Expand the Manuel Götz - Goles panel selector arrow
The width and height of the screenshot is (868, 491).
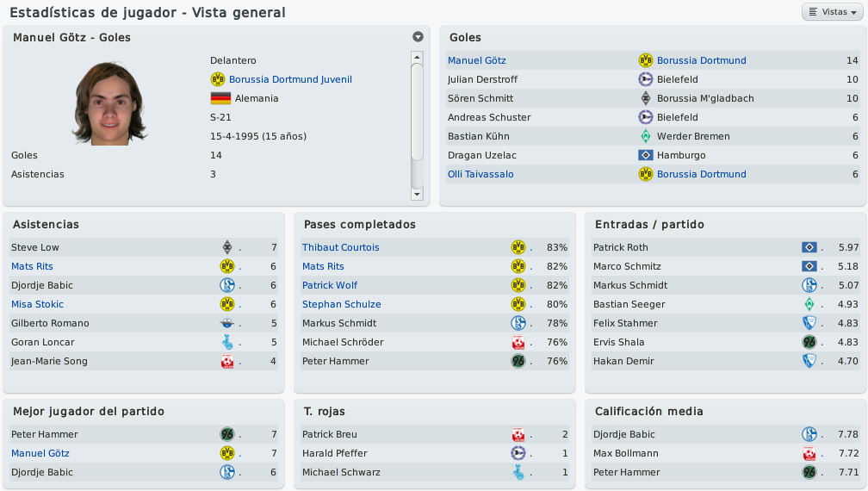point(418,36)
